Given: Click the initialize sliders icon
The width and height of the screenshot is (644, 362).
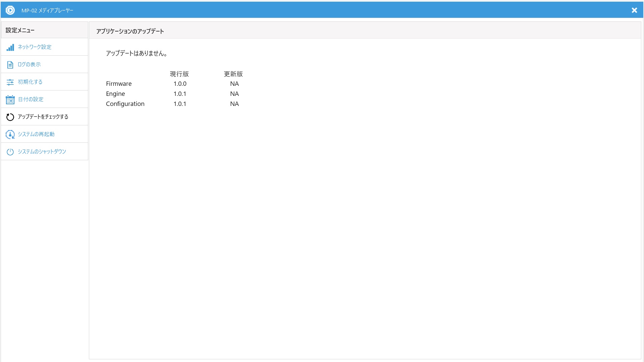Looking at the screenshot, I should (10, 82).
